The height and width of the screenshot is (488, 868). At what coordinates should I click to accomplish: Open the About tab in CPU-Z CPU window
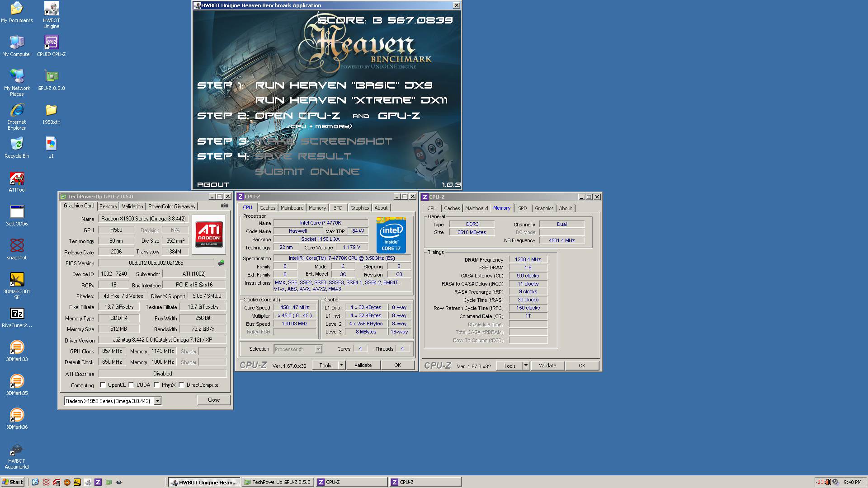point(381,208)
